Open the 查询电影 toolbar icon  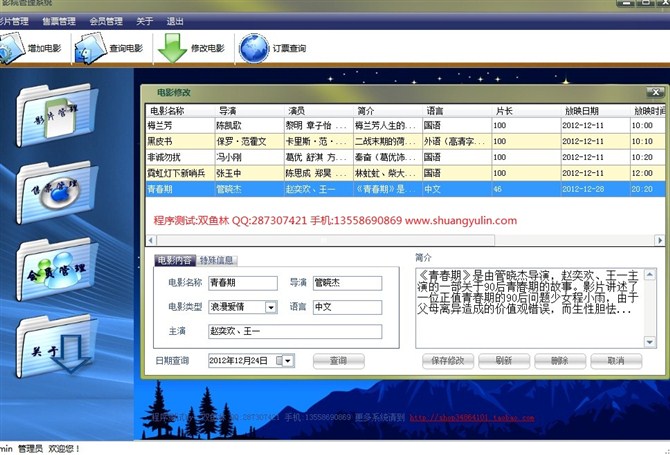(x=90, y=48)
